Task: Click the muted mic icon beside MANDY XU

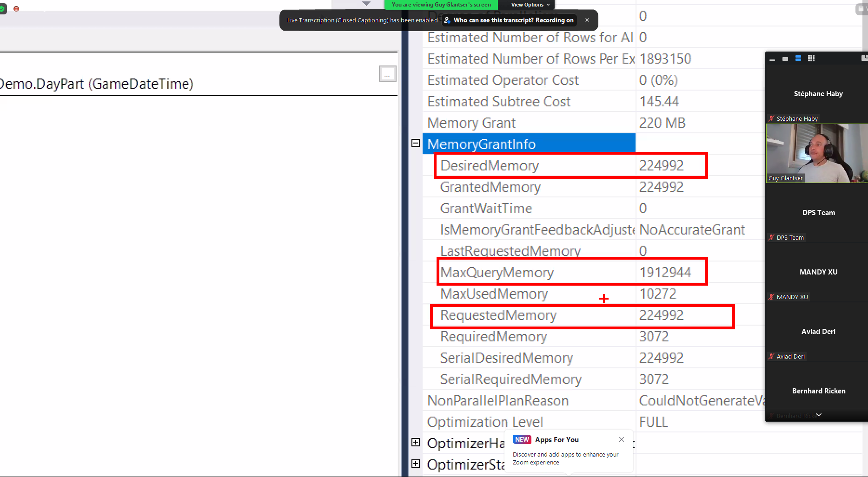Action: coord(772,297)
